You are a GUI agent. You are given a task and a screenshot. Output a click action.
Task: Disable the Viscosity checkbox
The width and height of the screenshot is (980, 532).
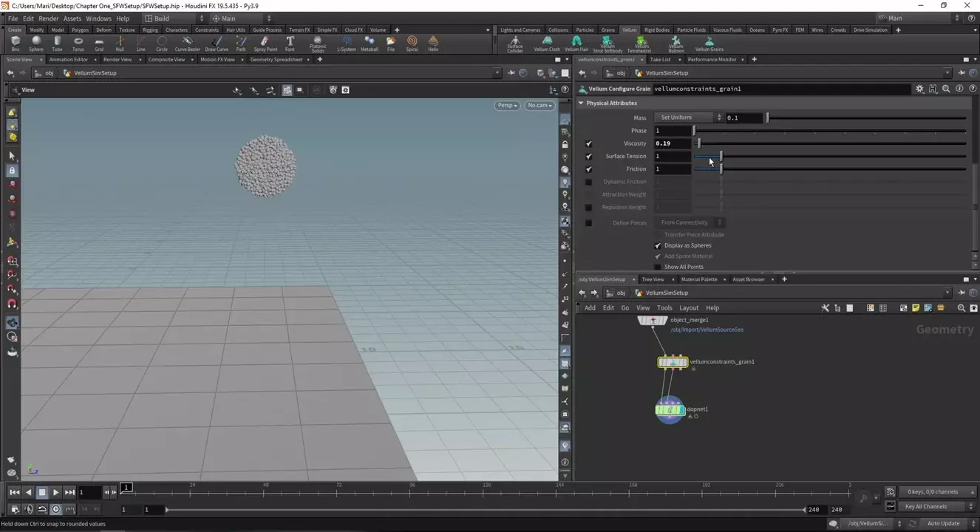coord(589,143)
